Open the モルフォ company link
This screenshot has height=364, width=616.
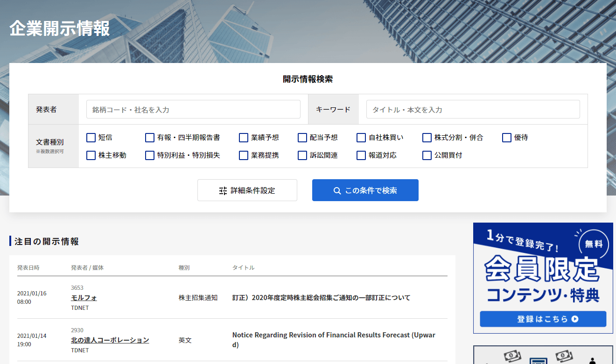click(x=84, y=298)
